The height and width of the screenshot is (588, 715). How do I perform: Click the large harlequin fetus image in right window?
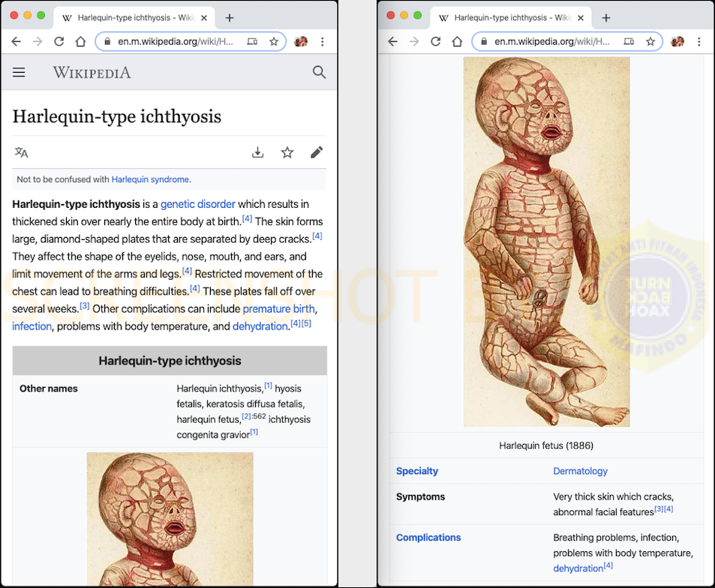[547, 242]
